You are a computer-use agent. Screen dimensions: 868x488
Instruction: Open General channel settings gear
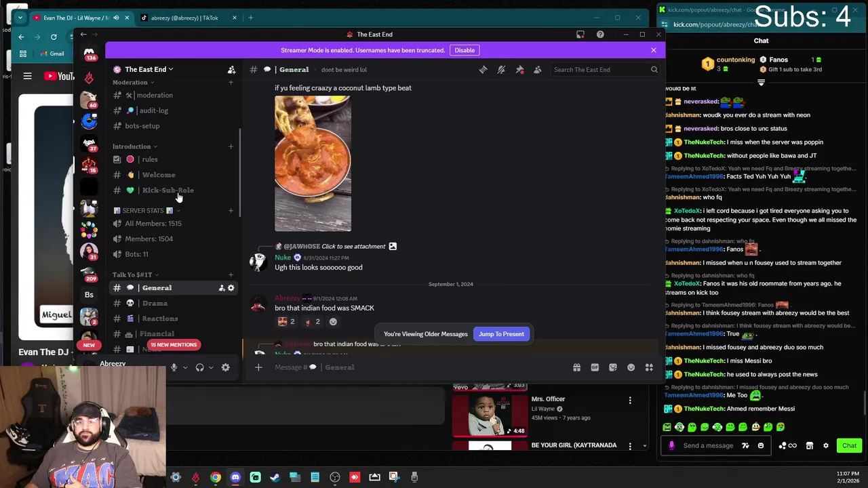click(x=231, y=288)
